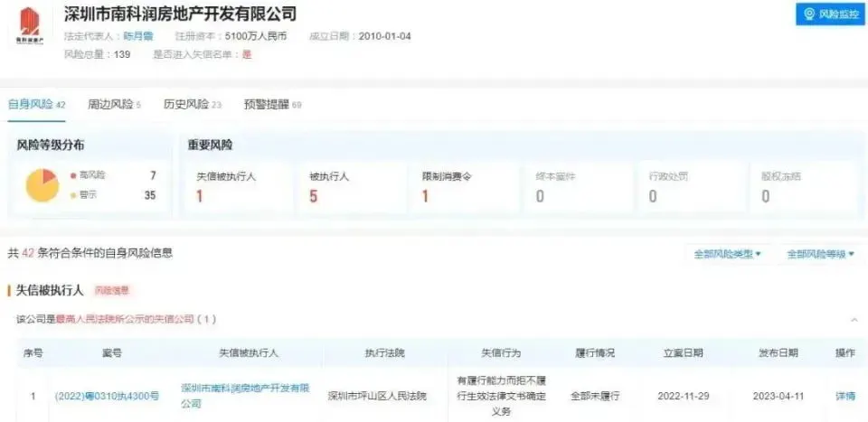This screenshot has height=422, width=868.
Task: Click 失信行为 column header
Action: click(501, 352)
